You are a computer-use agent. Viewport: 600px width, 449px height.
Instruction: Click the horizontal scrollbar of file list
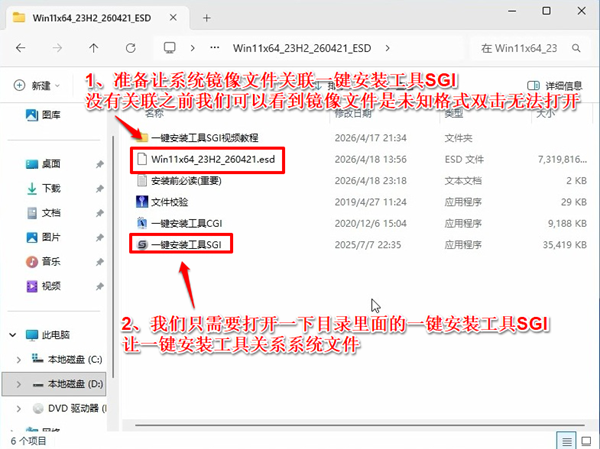[360, 425]
